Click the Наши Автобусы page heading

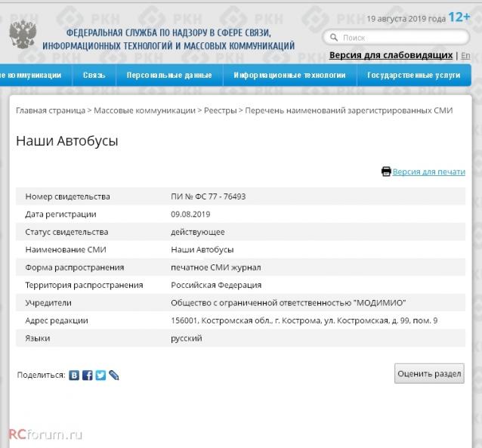(x=67, y=141)
